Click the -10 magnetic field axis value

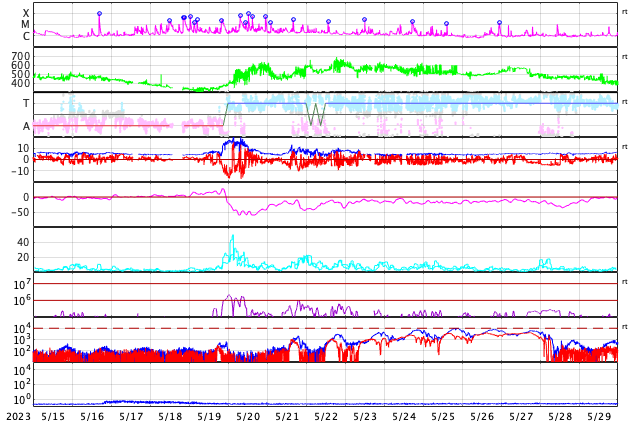click(20, 170)
